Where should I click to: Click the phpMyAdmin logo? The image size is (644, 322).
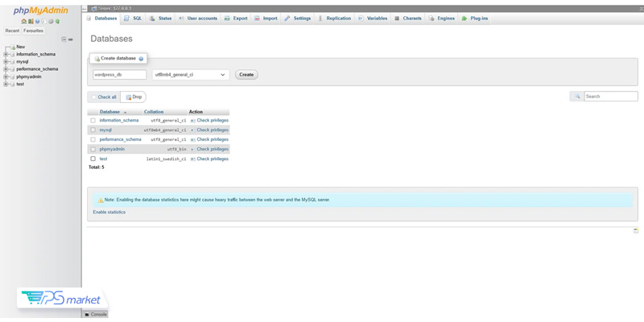[x=41, y=10]
